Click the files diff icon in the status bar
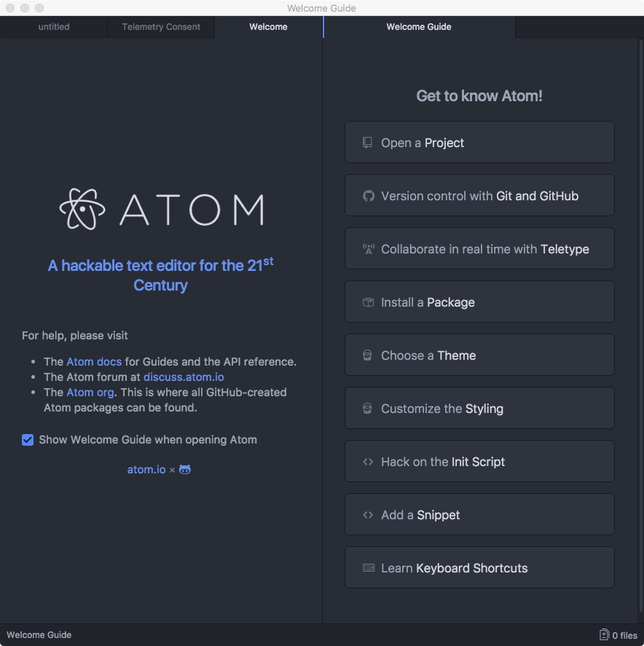 pyautogui.click(x=604, y=634)
